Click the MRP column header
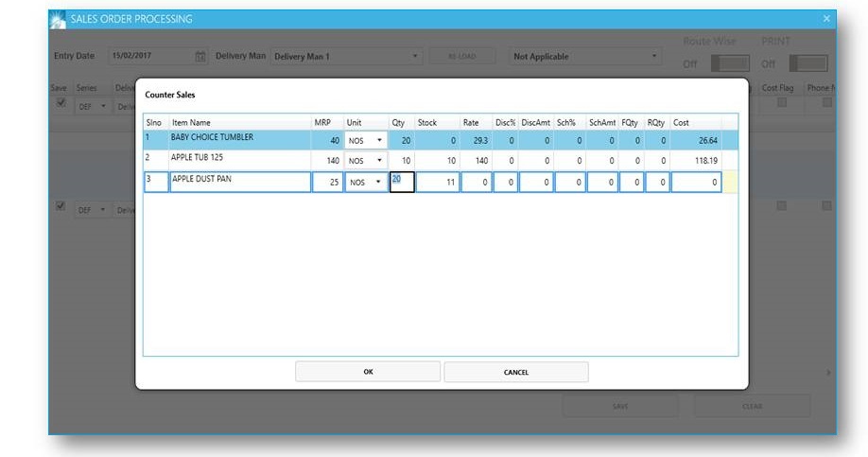The width and height of the screenshot is (868, 457). [x=322, y=122]
